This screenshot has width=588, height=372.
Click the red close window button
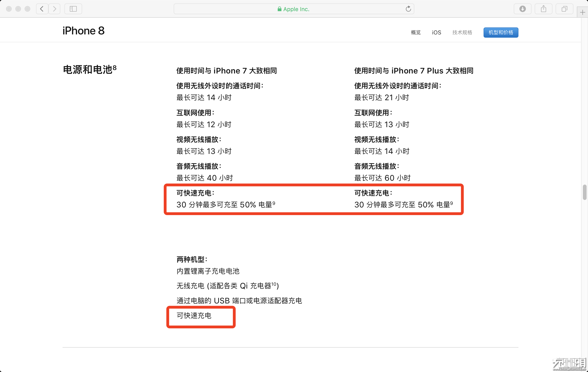coord(9,9)
